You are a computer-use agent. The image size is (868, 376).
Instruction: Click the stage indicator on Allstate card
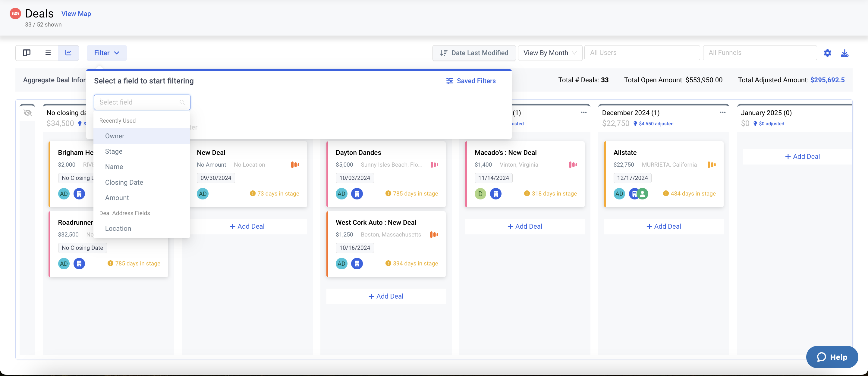(x=711, y=165)
